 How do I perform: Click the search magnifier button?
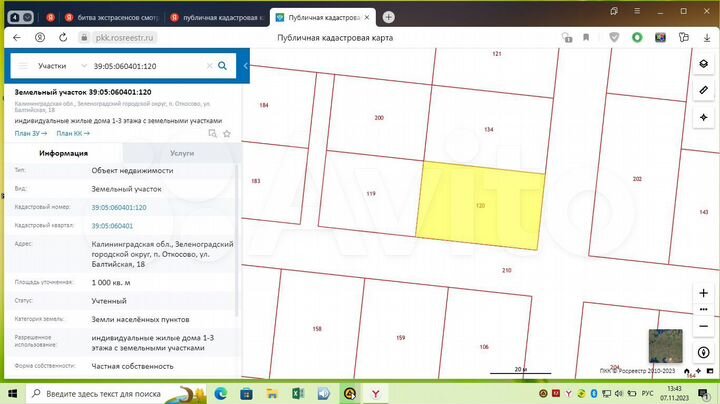click(222, 66)
